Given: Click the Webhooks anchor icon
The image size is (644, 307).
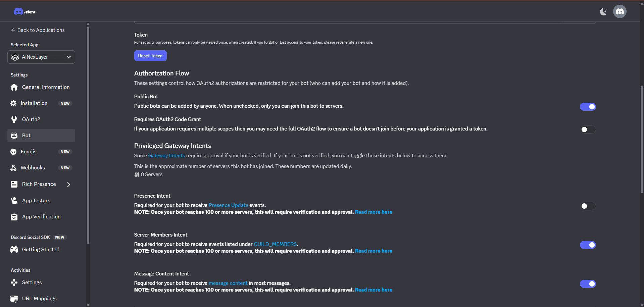Looking at the screenshot, I should [14, 167].
